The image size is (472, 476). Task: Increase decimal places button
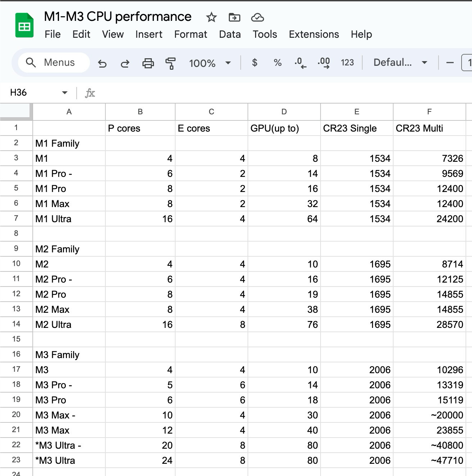[324, 63]
